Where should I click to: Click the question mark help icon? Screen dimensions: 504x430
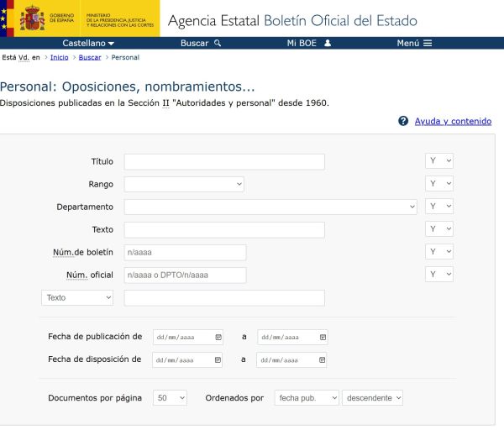[403, 121]
